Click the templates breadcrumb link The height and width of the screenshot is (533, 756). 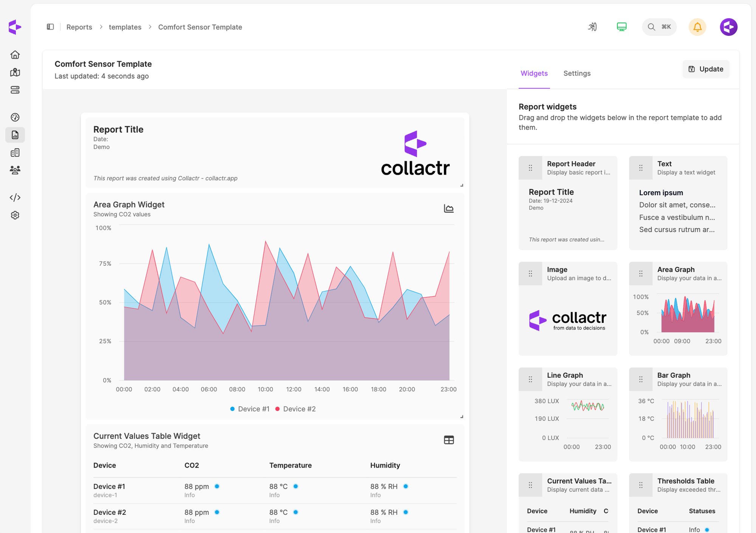pos(125,27)
